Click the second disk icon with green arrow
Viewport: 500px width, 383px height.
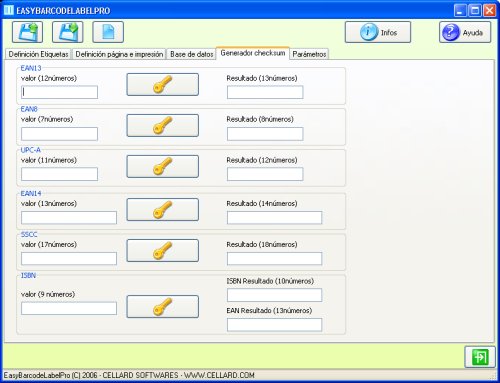click(68, 32)
